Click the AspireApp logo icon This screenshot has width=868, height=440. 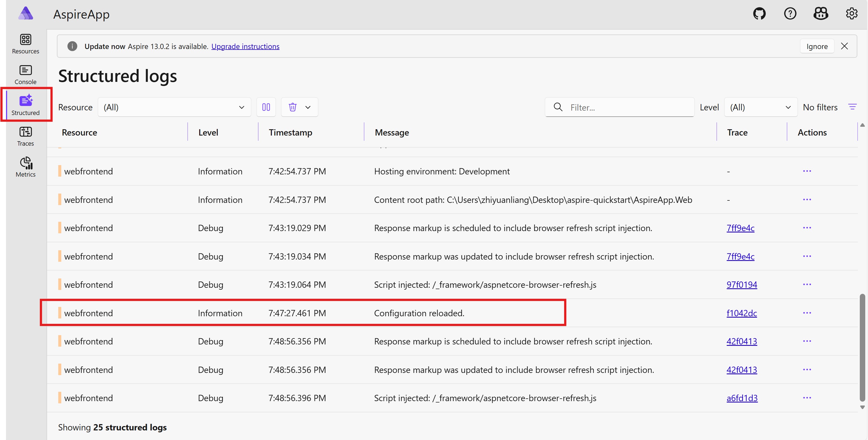[26, 14]
